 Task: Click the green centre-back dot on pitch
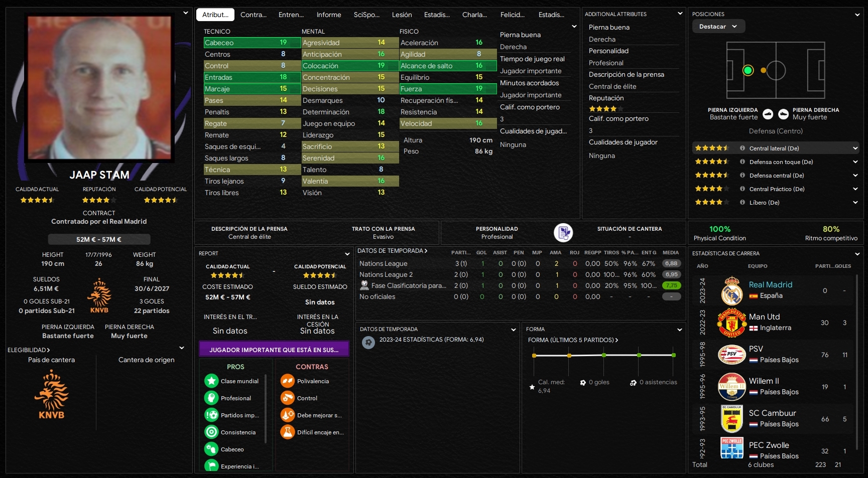click(748, 71)
